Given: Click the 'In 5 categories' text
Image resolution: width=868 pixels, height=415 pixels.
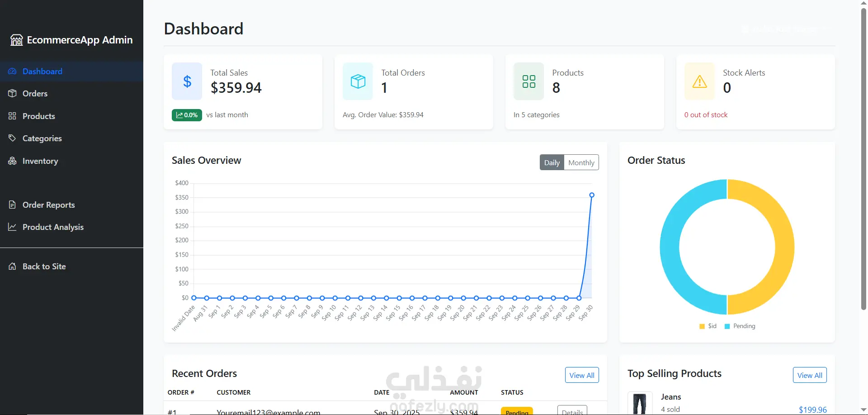Looking at the screenshot, I should click(x=536, y=115).
